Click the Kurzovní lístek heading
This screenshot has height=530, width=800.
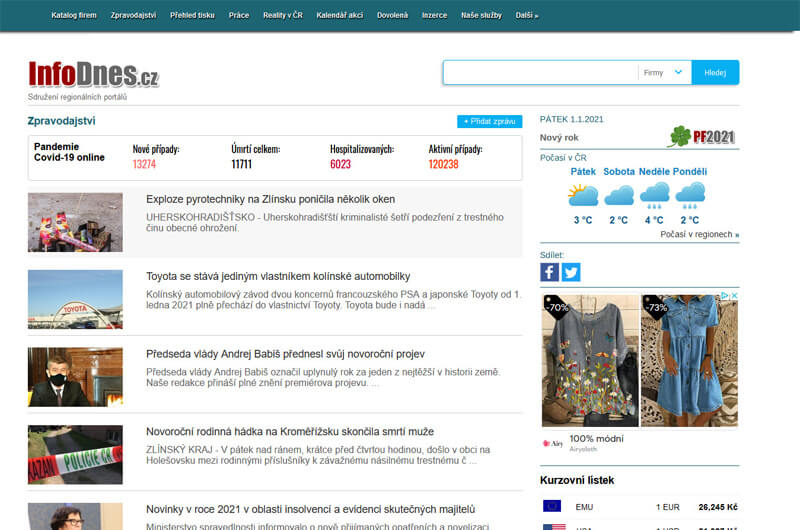[x=577, y=480]
